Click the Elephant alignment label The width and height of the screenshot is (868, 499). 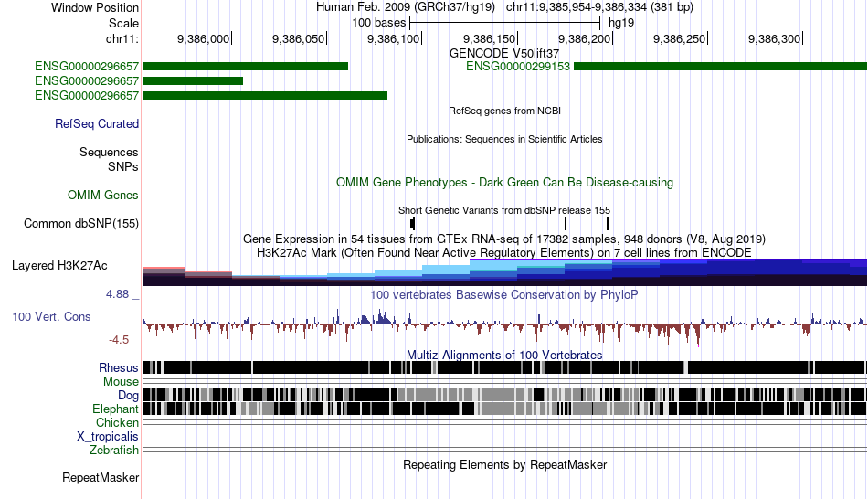115,409
